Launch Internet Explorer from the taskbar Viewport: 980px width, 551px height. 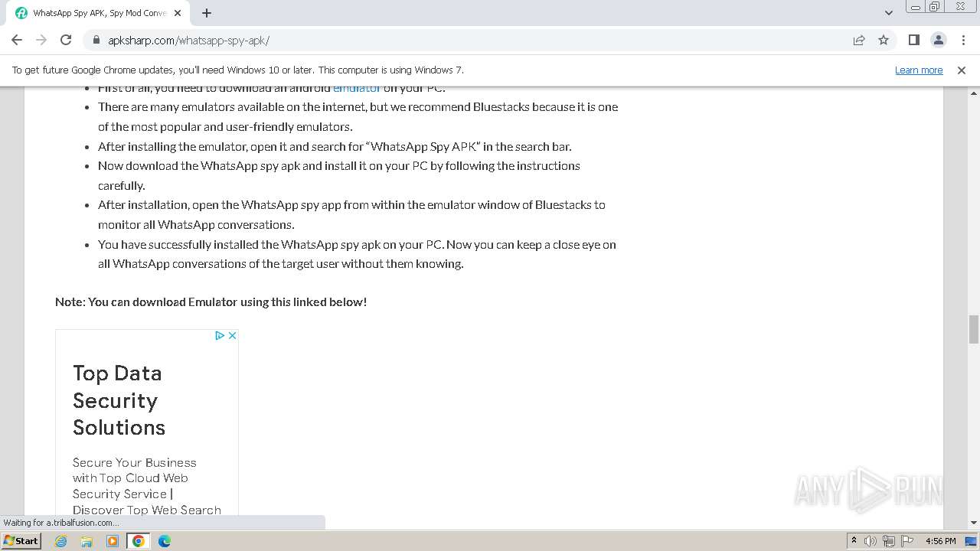[x=61, y=540]
